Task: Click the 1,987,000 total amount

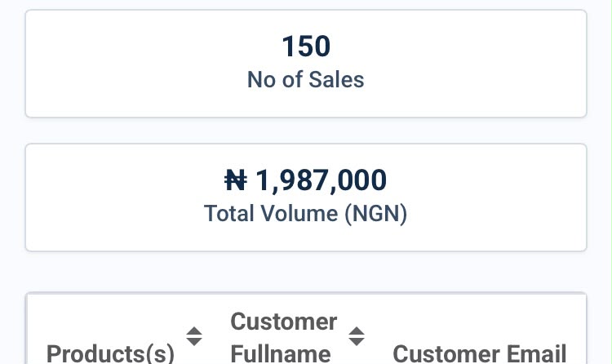Action: tap(321, 180)
